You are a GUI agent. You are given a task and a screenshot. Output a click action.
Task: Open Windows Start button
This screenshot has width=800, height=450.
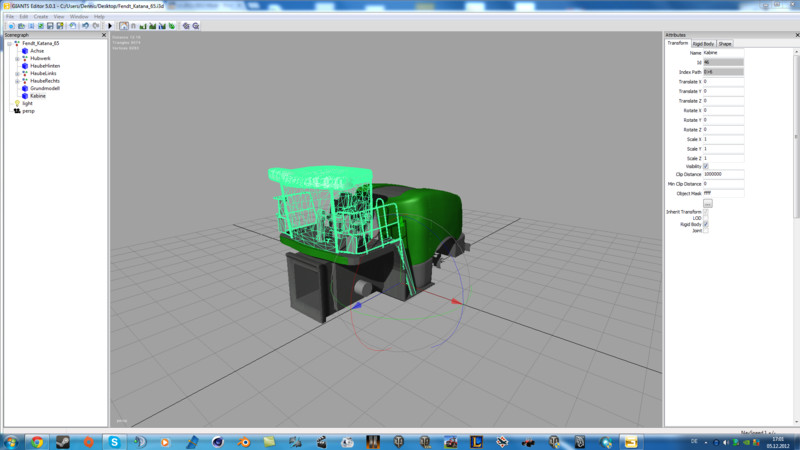[11, 442]
